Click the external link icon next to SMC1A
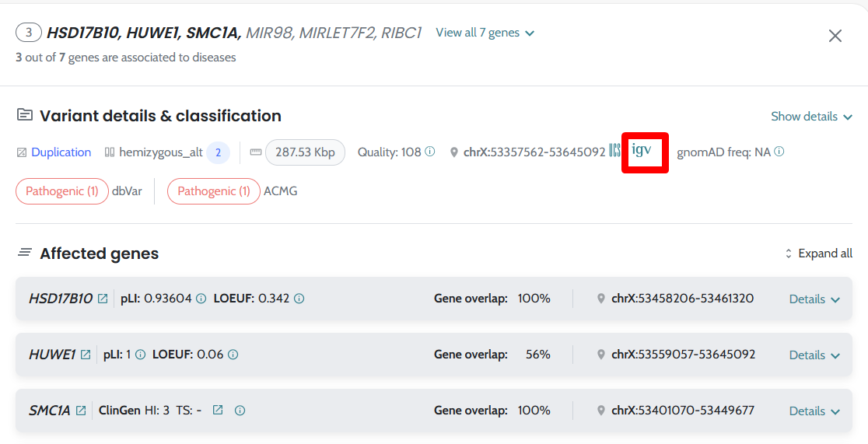Viewport: 868px width, 444px height. click(81, 411)
